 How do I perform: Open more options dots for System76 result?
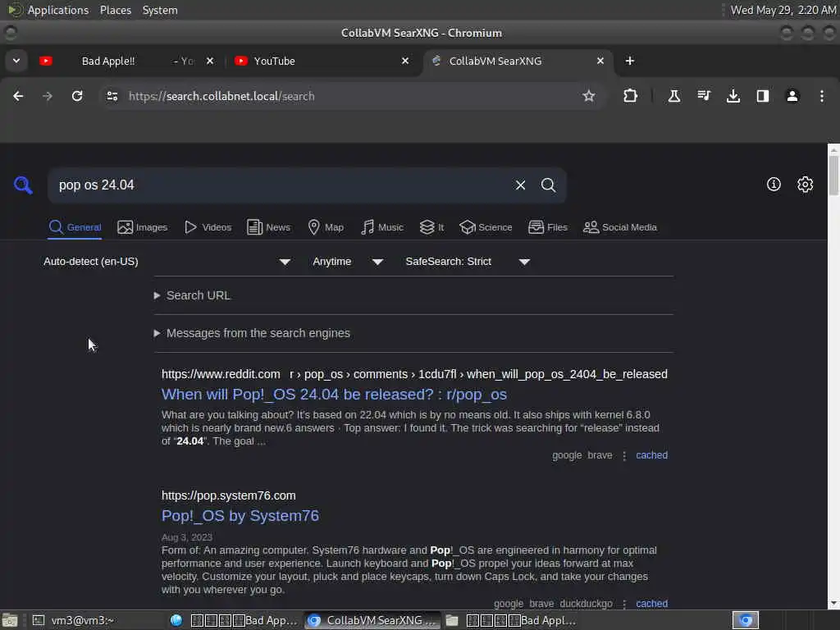pos(624,605)
